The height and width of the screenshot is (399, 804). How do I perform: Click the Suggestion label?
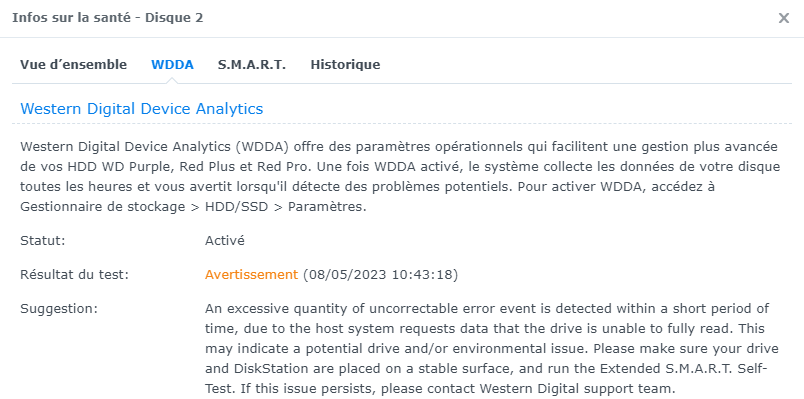(59, 309)
